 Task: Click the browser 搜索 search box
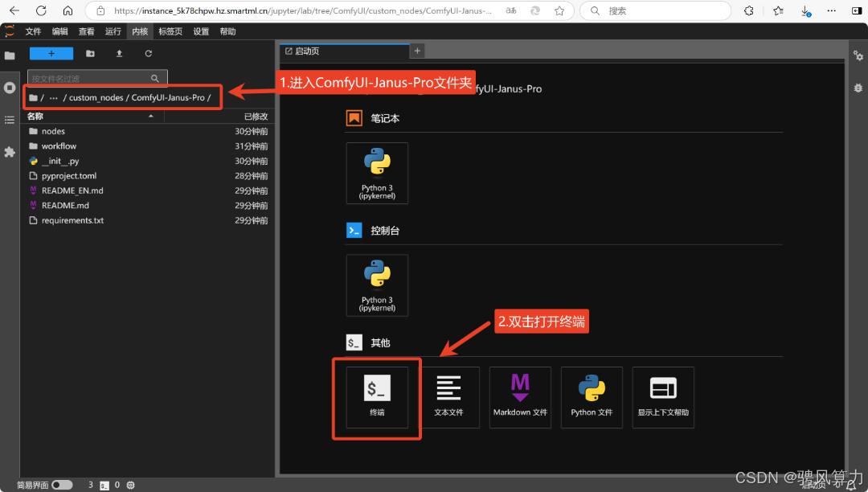click(656, 10)
